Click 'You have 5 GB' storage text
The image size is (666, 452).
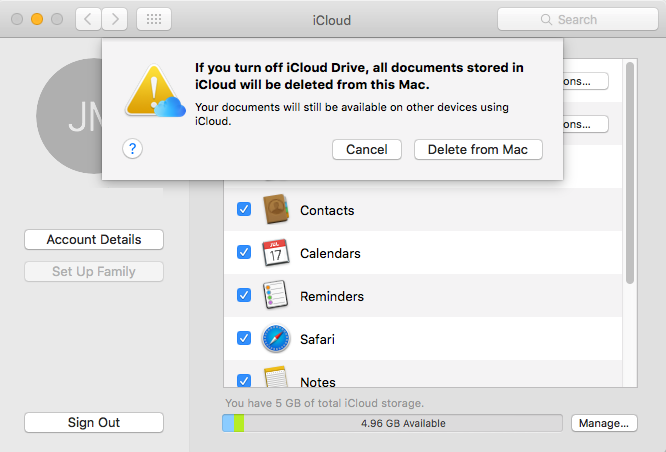325,403
